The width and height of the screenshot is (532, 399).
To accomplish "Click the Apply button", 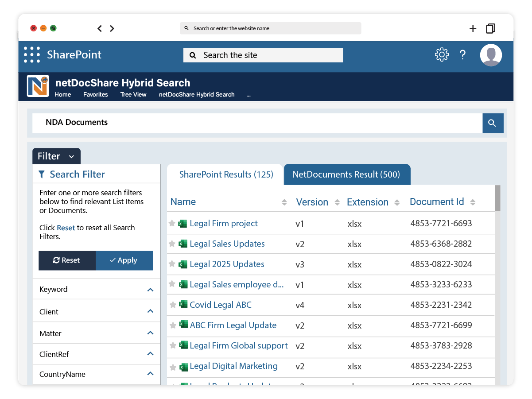I will tap(124, 260).
